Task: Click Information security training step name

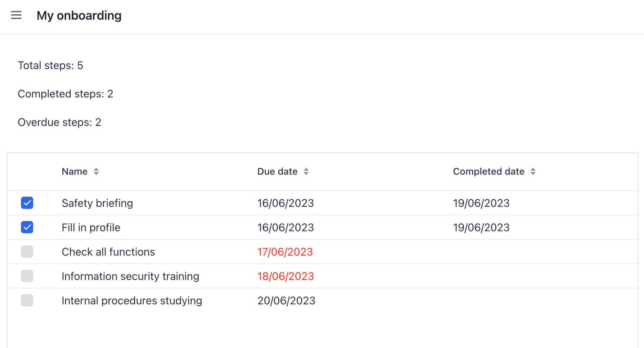Action: pyautogui.click(x=130, y=276)
